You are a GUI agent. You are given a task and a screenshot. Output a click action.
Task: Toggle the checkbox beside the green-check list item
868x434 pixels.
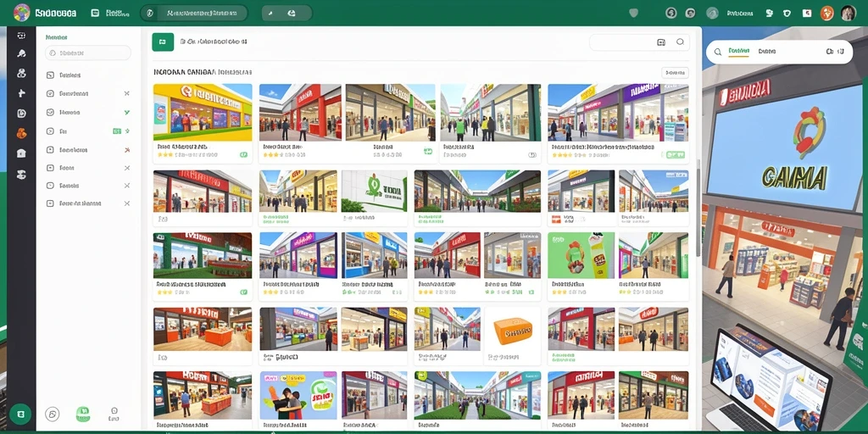point(50,112)
